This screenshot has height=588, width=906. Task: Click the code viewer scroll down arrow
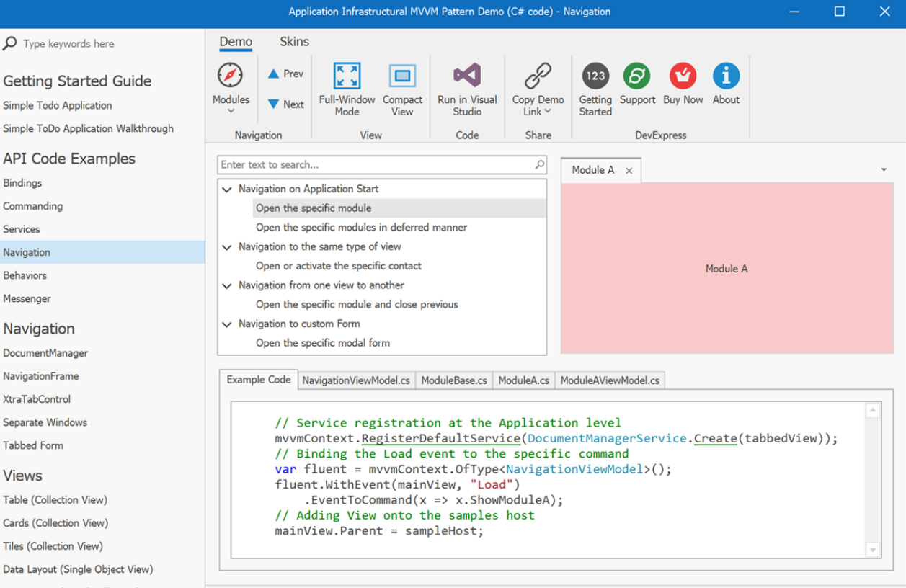pyautogui.click(x=873, y=550)
